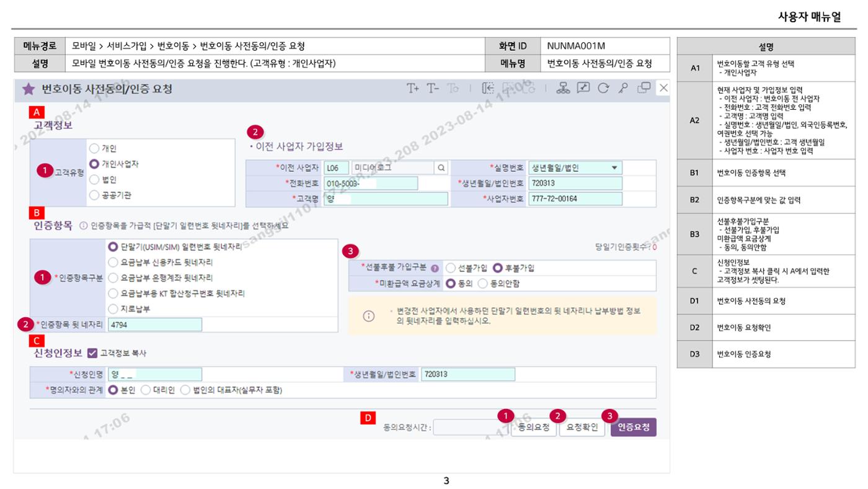Click the 생년월일/법인번호 field in 가입정보
This screenshot has height=489, width=868.
pos(575,184)
